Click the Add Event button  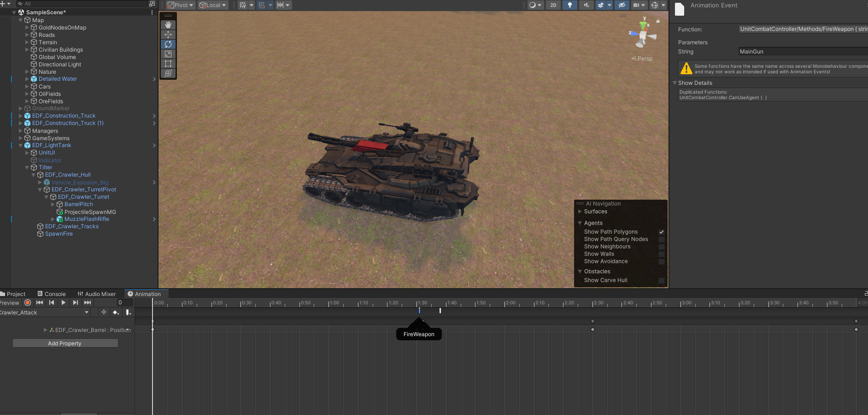point(129,313)
